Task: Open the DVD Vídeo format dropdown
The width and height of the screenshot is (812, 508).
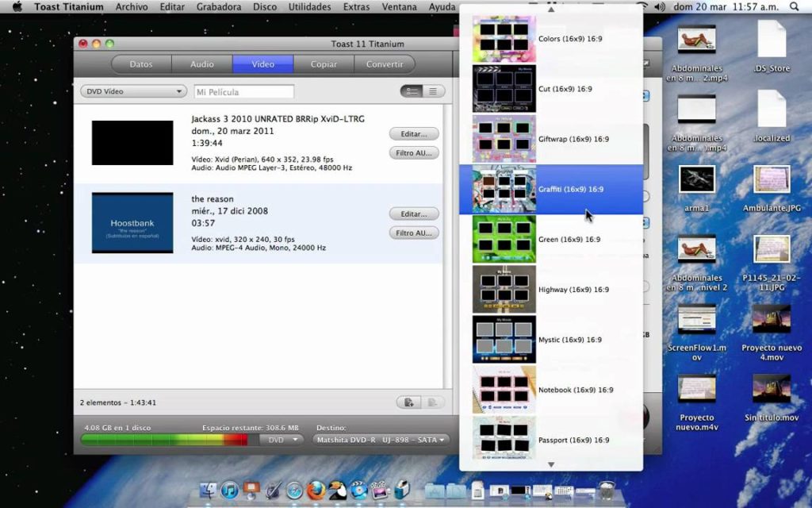Action: (x=133, y=91)
